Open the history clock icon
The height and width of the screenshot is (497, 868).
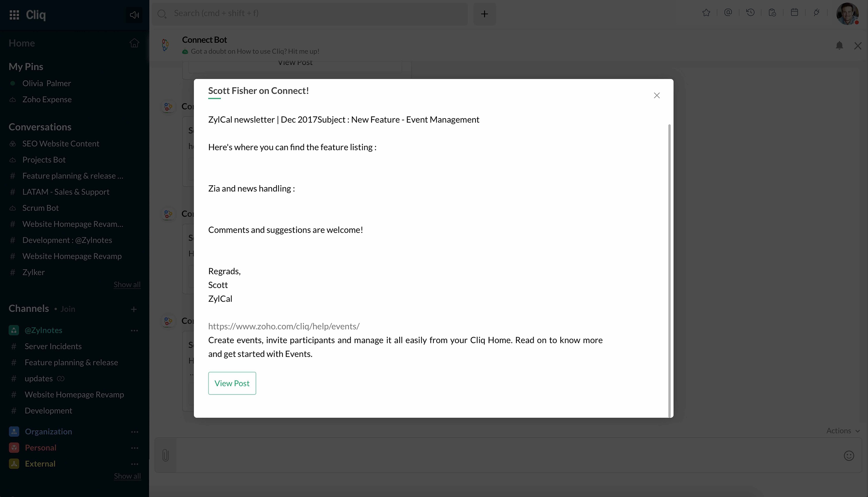pyautogui.click(x=750, y=13)
